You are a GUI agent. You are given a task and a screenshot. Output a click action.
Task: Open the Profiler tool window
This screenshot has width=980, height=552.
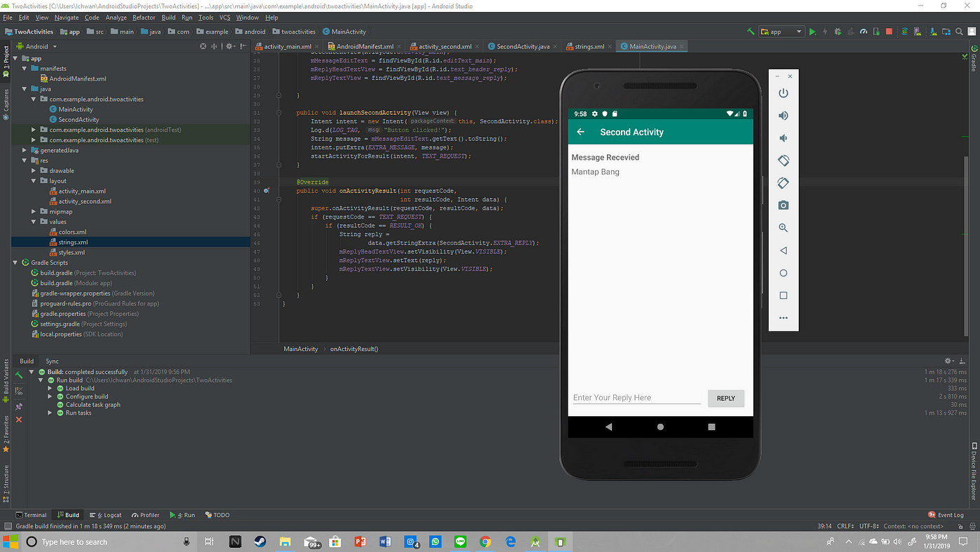[145, 515]
